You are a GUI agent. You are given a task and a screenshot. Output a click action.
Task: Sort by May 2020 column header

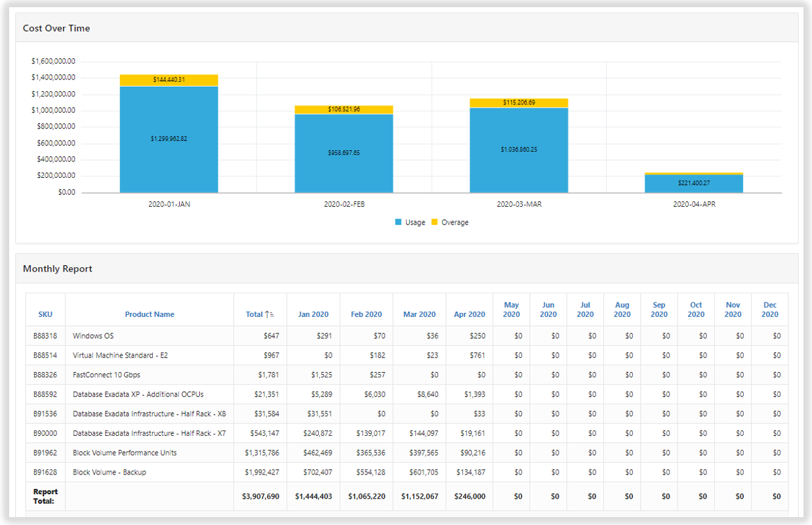[512, 309]
